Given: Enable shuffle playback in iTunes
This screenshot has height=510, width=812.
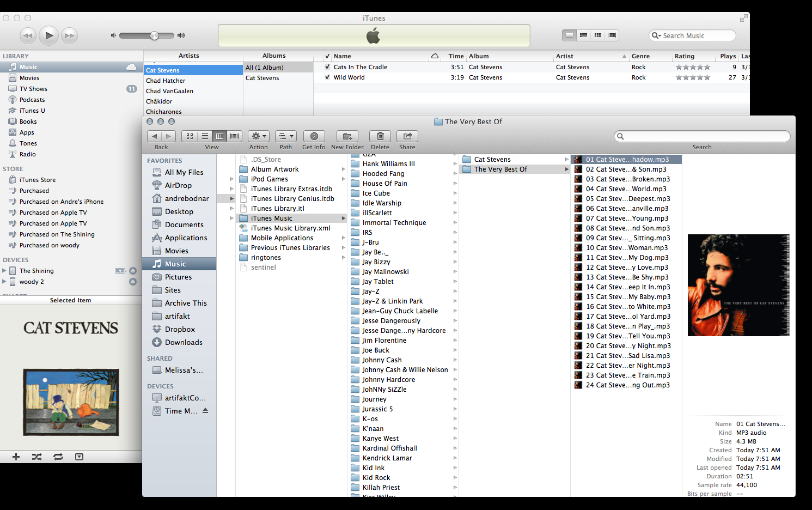Looking at the screenshot, I should pyautogui.click(x=36, y=457).
